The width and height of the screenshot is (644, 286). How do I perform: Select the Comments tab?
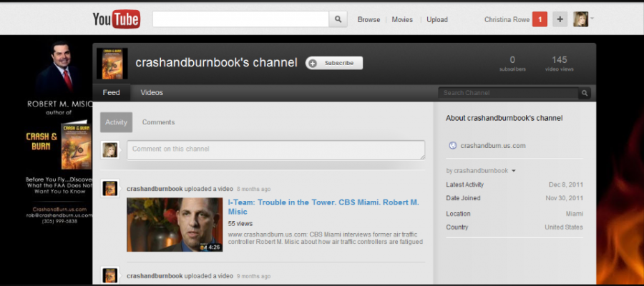click(x=159, y=122)
